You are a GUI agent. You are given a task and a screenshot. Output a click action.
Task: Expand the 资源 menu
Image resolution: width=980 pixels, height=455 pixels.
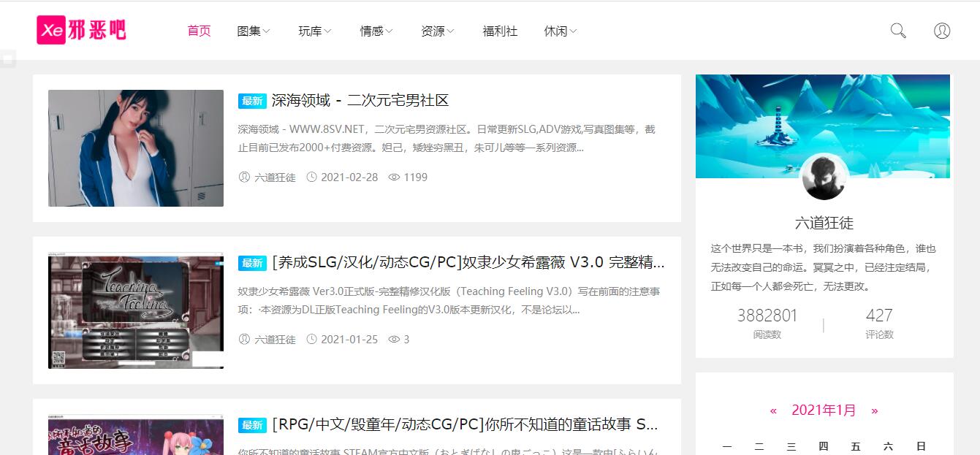tap(438, 31)
